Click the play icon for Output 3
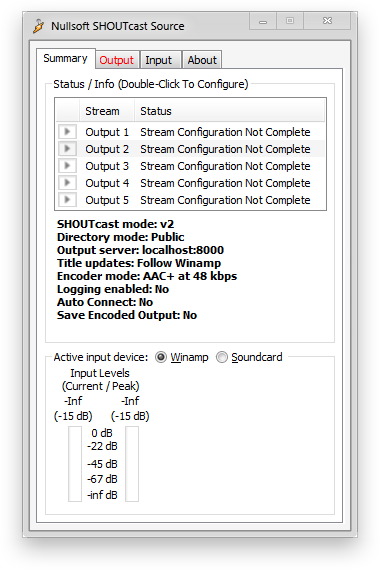Viewport: 380px width, 569px height. coord(67,165)
